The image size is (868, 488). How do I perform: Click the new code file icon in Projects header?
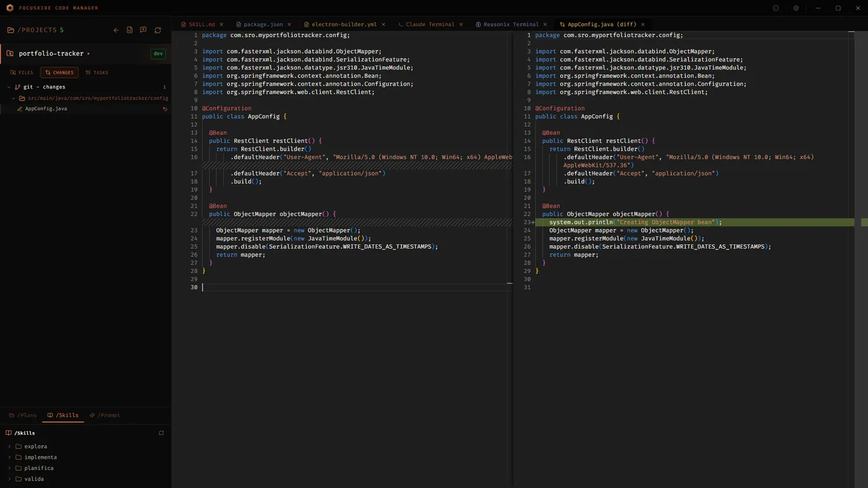click(130, 30)
